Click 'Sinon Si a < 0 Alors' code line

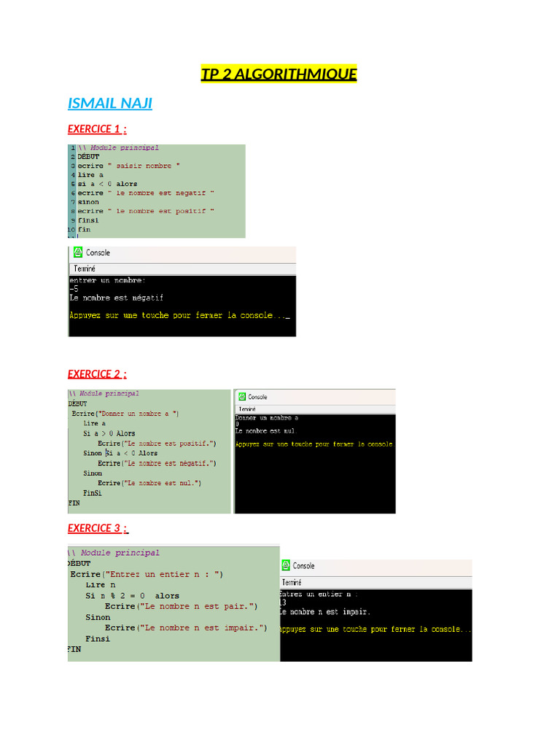[120, 453]
